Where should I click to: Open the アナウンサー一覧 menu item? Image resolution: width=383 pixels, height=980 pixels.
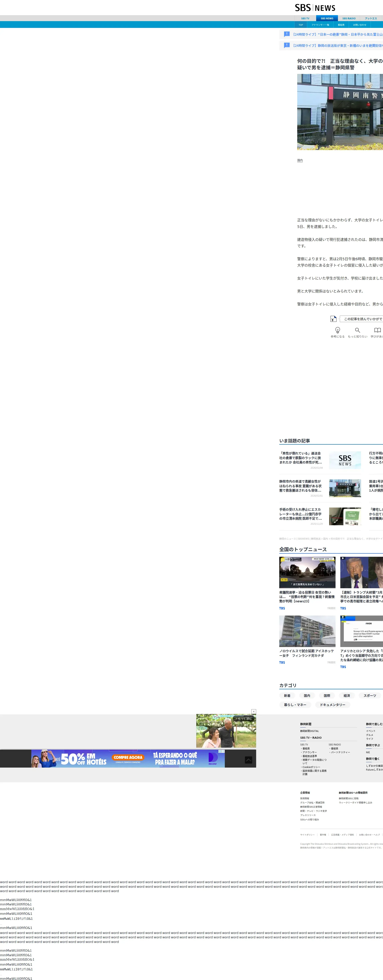(x=320, y=25)
